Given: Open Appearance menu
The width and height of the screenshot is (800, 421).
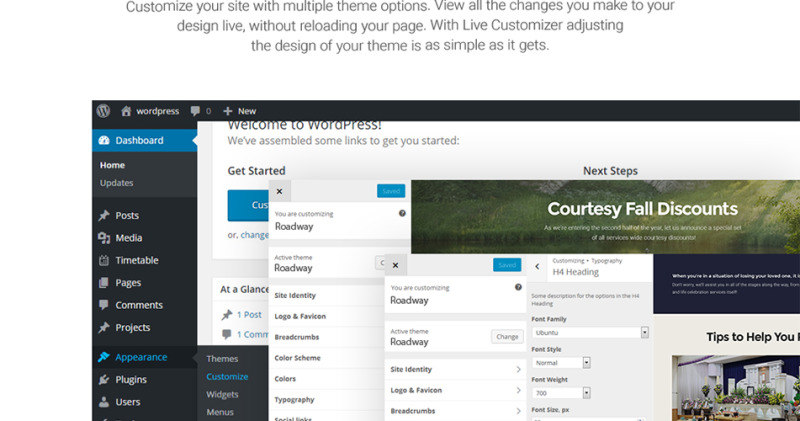Looking at the screenshot, I should (x=144, y=357).
